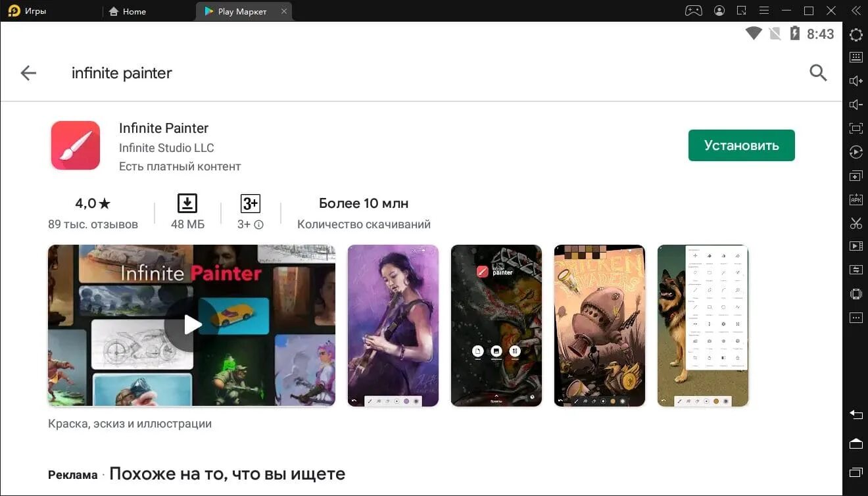Viewport: 868px width, 496px height.
Task: Decrease volume with sidebar speaker minus
Action: coord(856,105)
